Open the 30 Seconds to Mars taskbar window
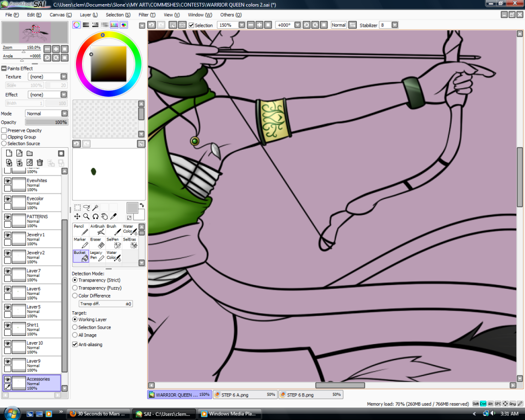The width and height of the screenshot is (525, 420). click(98, 414)
